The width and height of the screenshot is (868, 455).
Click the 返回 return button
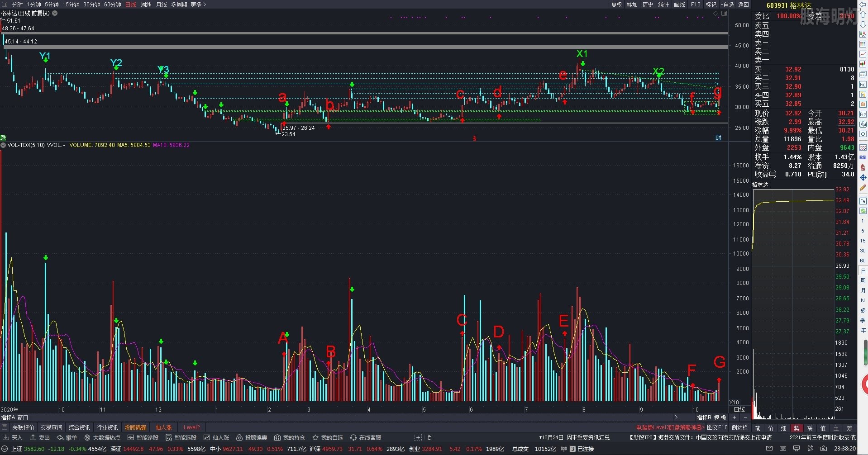744,5
